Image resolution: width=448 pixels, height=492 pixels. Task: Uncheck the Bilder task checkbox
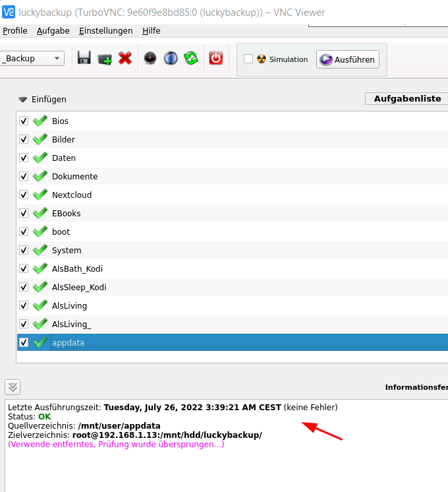24,140
